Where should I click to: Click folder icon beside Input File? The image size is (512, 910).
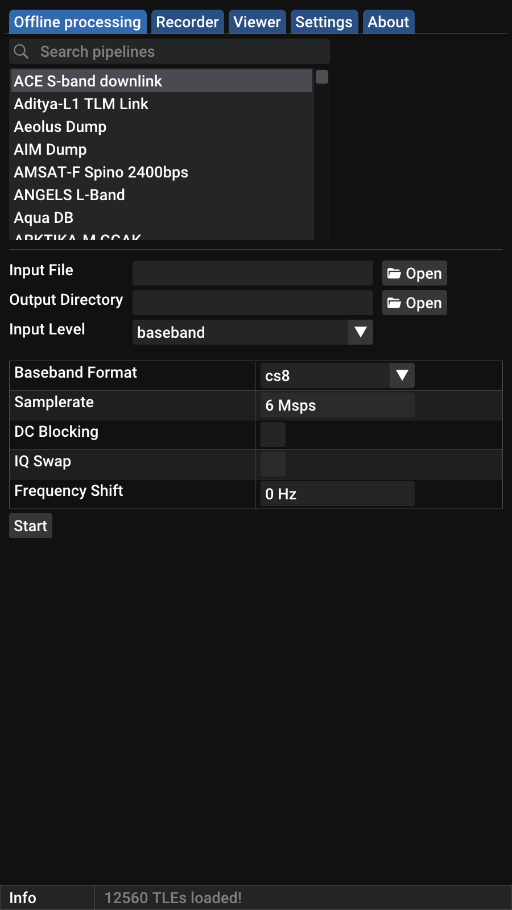[x=394, y=273]
